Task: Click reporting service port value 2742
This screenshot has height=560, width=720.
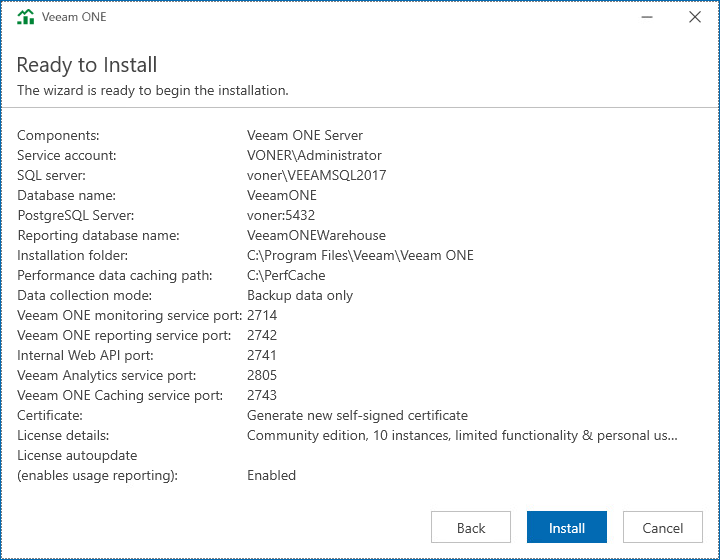Action: click(262, 336)
